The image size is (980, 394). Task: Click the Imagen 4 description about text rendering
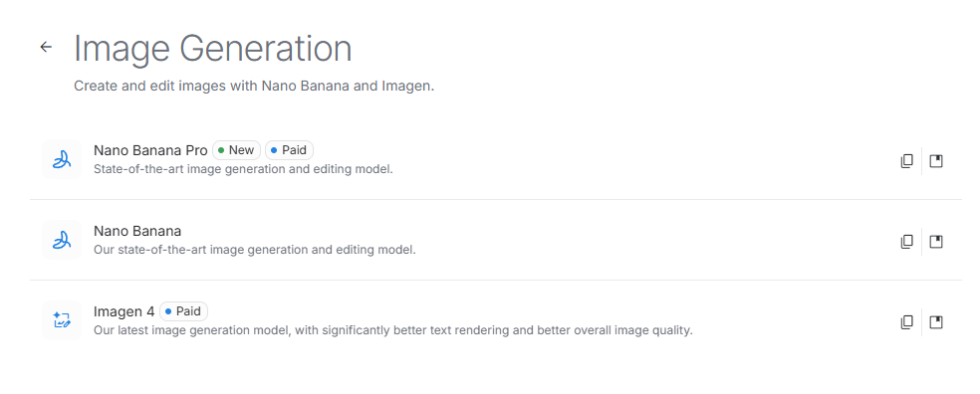click(393, 330)
